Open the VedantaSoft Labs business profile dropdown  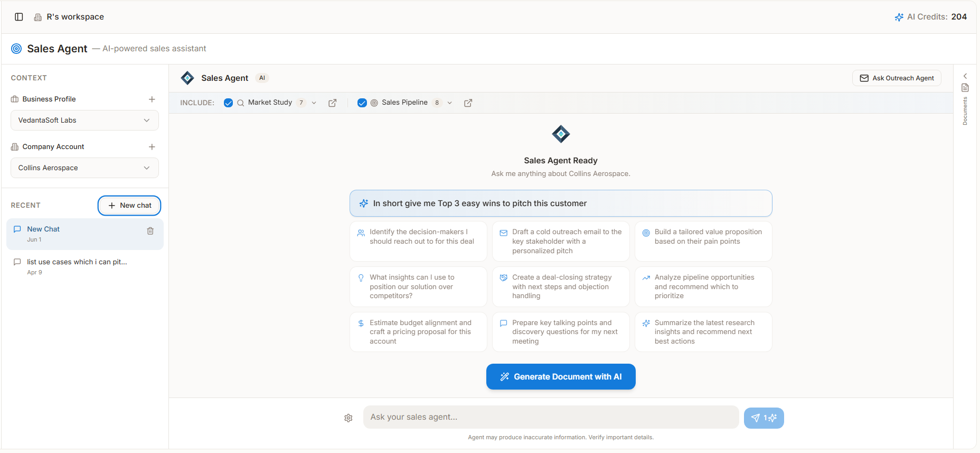[x=84, y=121]
